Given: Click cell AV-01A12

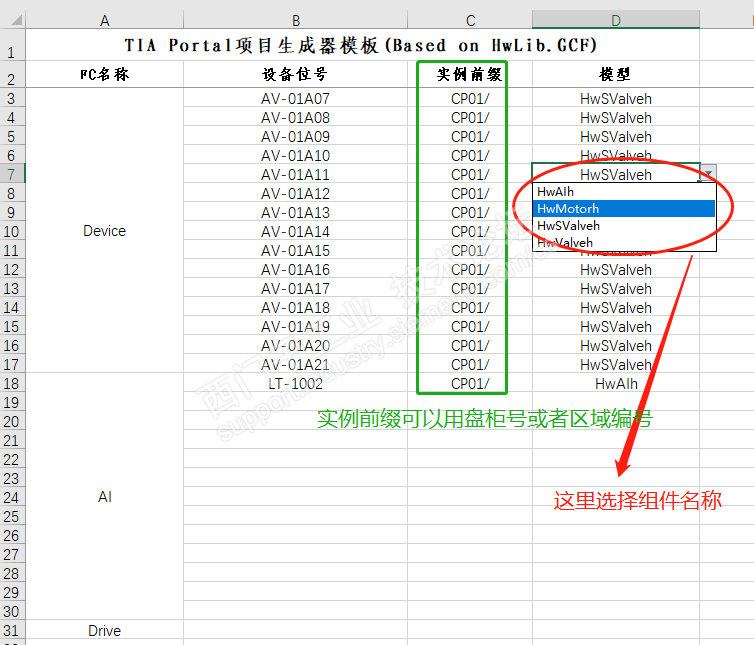Looking at the screenshot, I should coord(295,193).
